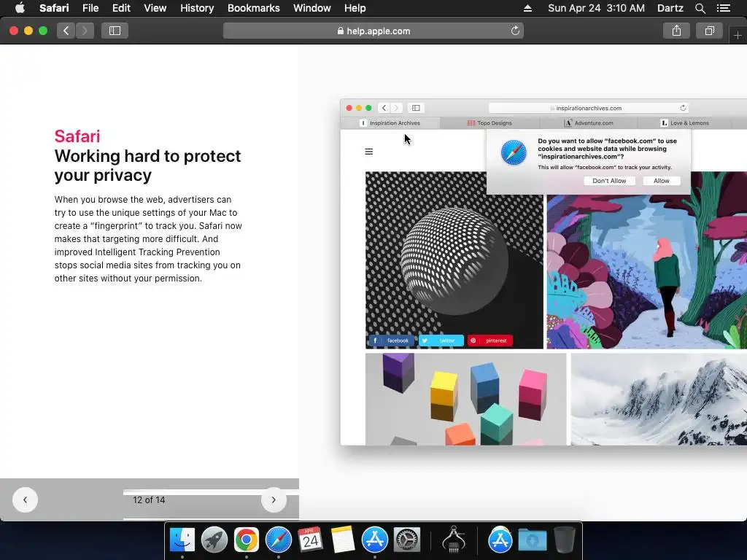Open the View menu
The image size is (747, 560).
click(x=155, y=8)
